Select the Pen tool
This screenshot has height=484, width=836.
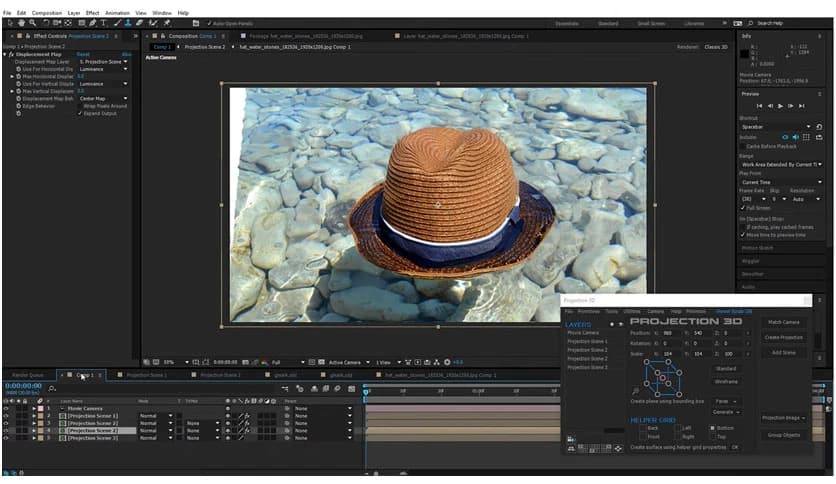click(92, 23)
